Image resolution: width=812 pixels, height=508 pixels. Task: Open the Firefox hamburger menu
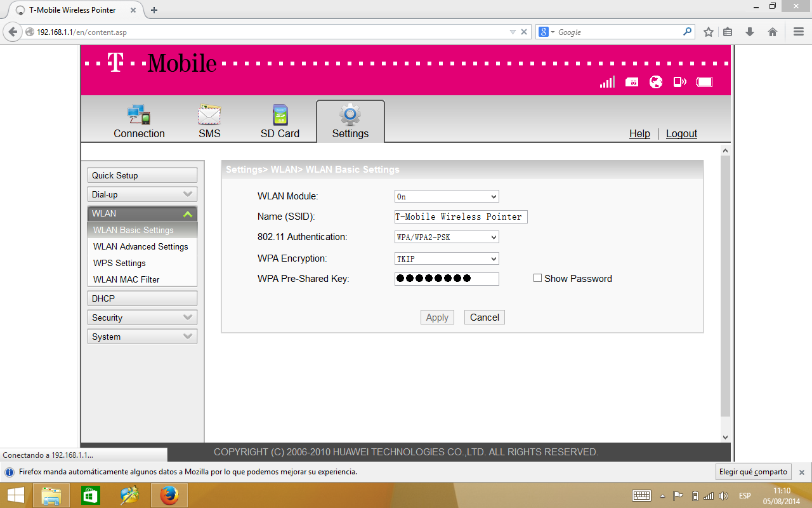pyautogui.click(x=799, y=32)
